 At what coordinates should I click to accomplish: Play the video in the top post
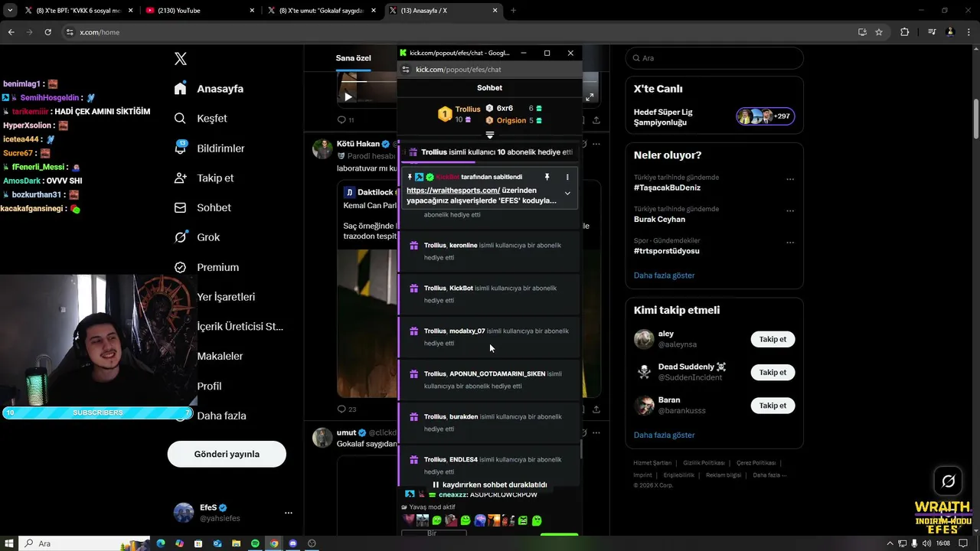348,97
